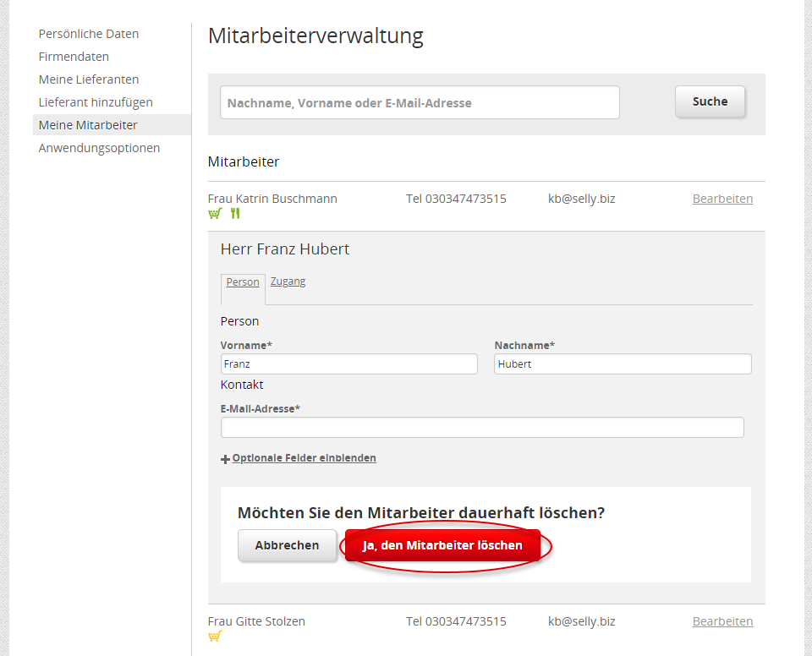The image size is (812, 656).
Task: Edit Gitte Stolzen via Bearbeiten link
Action: pos(722,621)
